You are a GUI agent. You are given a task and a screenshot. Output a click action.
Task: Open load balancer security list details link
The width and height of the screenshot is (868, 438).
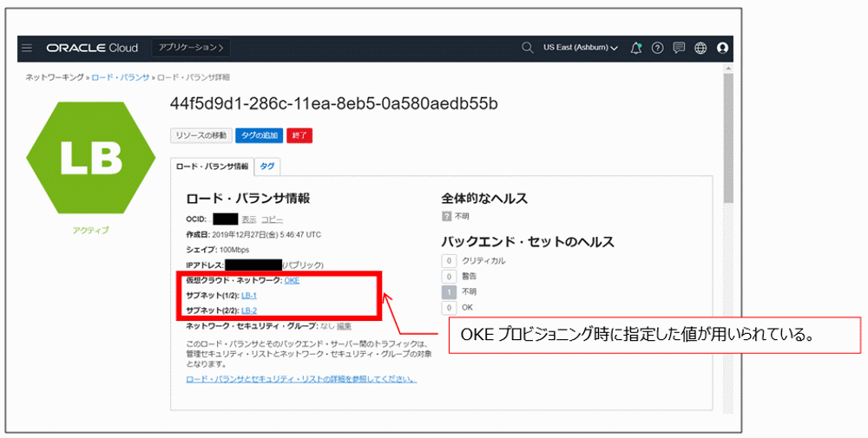301,379
